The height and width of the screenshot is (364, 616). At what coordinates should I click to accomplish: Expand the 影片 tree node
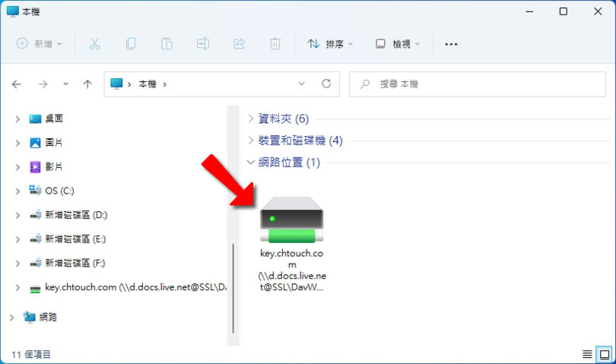pos(17,167)
